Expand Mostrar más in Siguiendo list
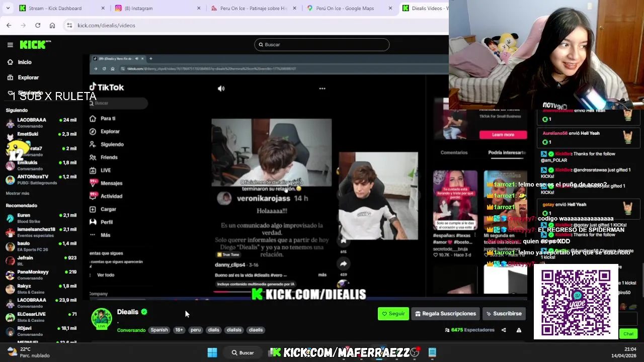 pos(18,194)
